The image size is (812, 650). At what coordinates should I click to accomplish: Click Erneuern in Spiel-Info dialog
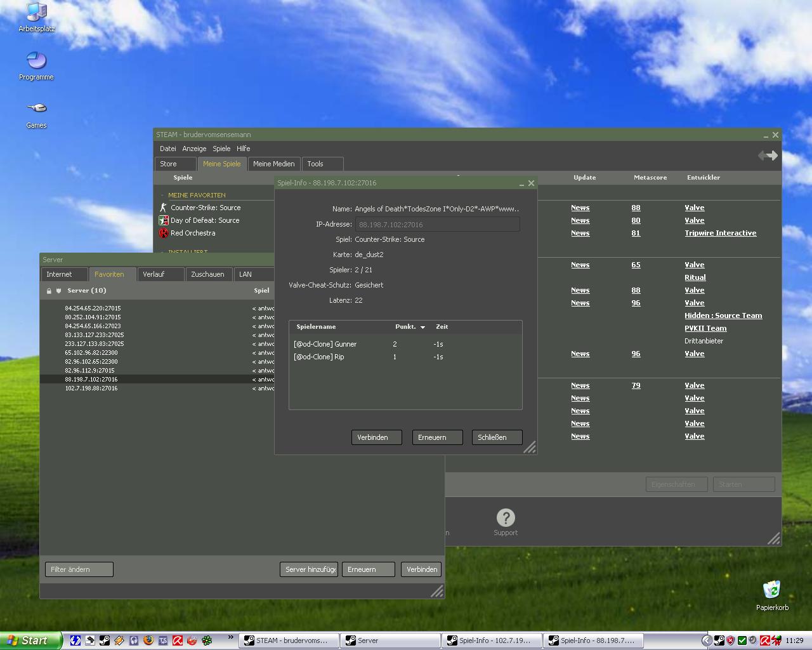(437, 437)
